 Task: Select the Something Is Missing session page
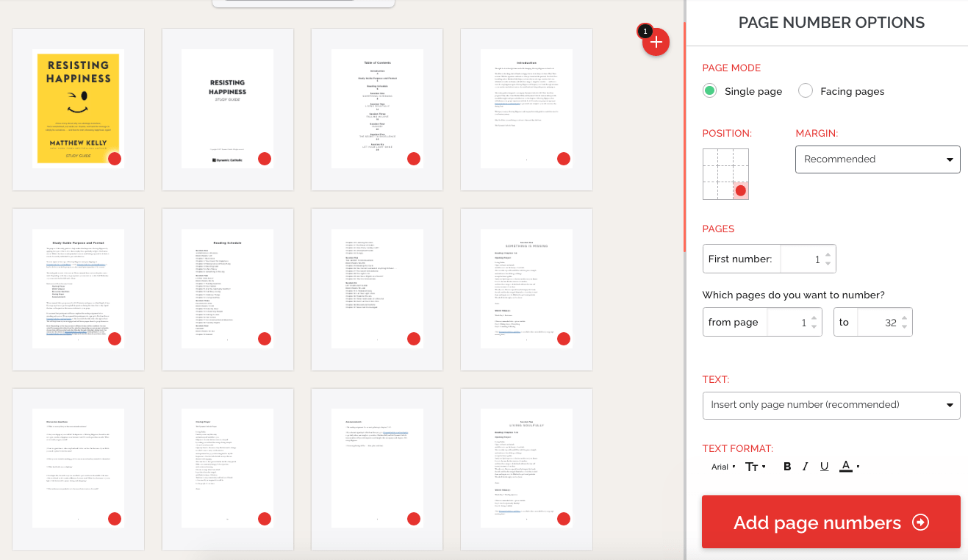click(x=526, y=289)
